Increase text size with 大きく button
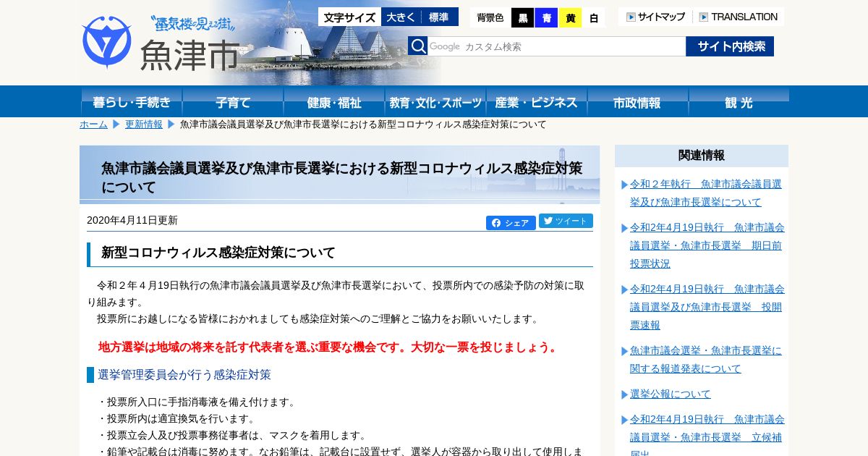Image resolution: width=868 pixels, height=456 pixels. click(401, 17)
